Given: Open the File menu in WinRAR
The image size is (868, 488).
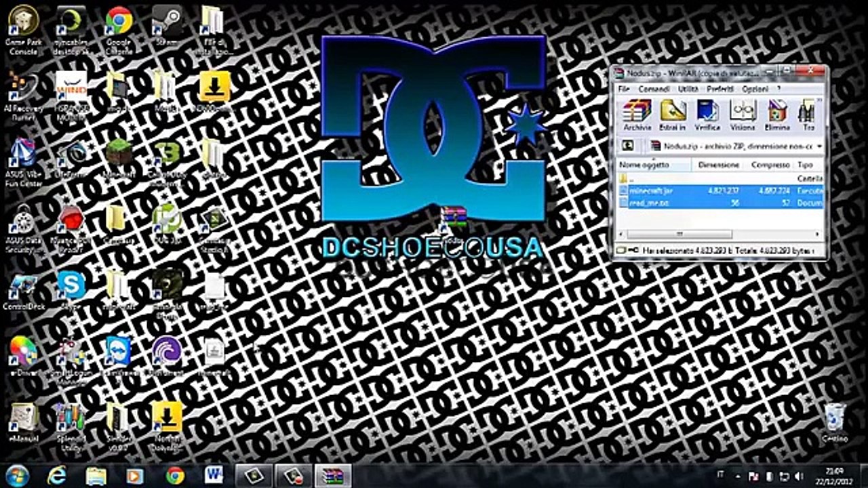Looking at the screenshot, I should [x=623, y=89].
